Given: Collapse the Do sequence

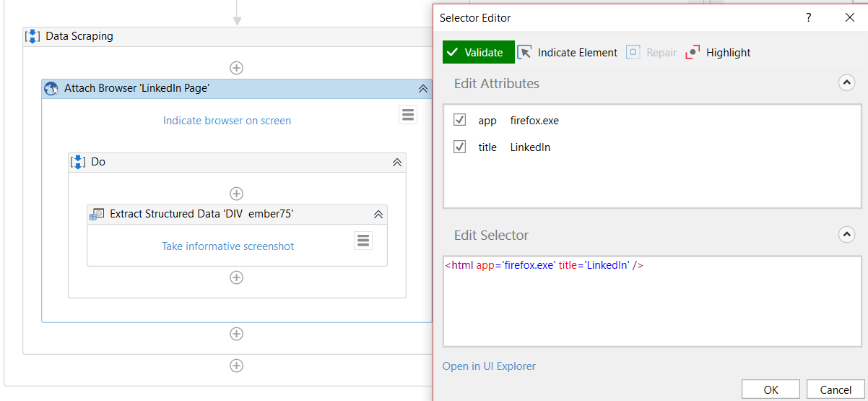Looking at the screenshot, I should tap(396, 163).
